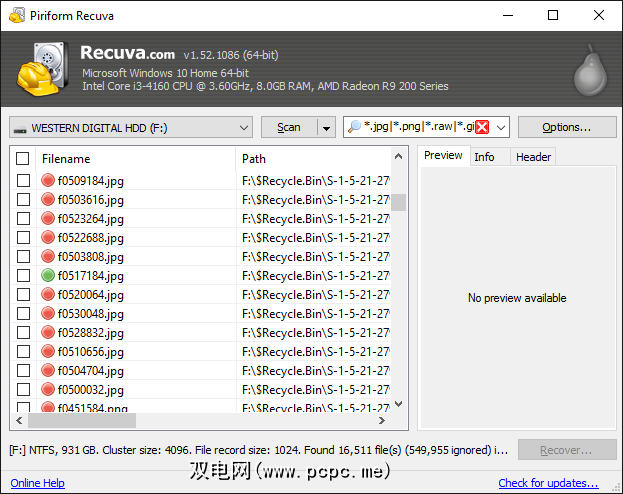The height and width of the screenshot is (494, 623).
Task: Open the Online Help link
Action: coord(38,483)
